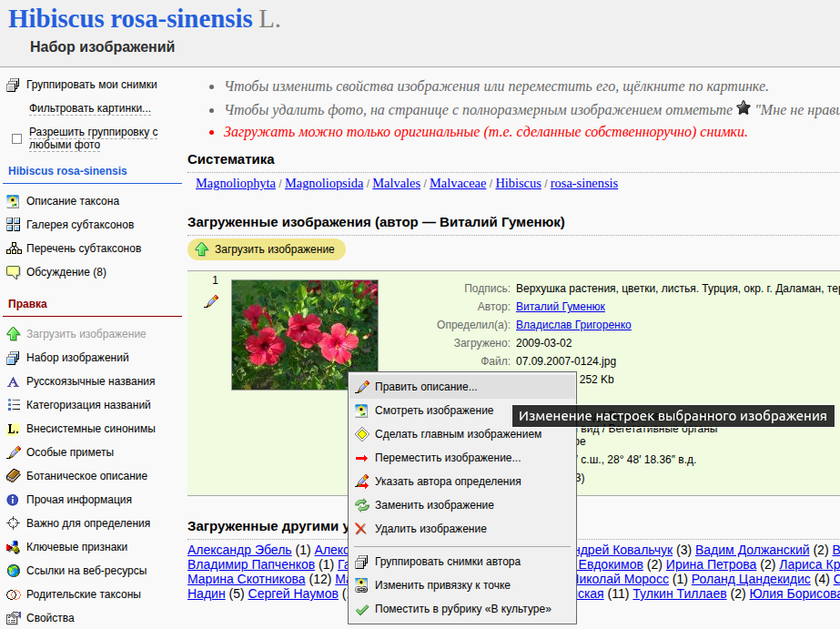
Task: Select Смотреть изображение menu entry
Action: click(x=462, y=411)
